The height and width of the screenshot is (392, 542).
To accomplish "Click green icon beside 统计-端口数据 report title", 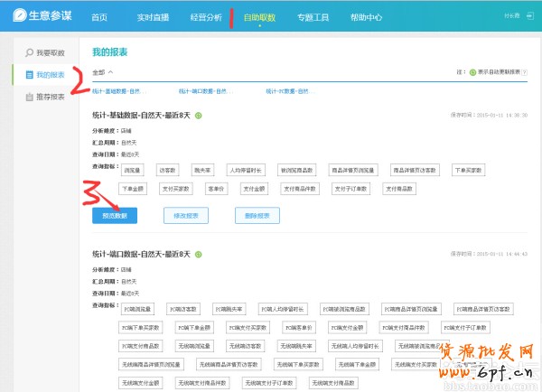I will pyautogui.click(x=198, y=256).
